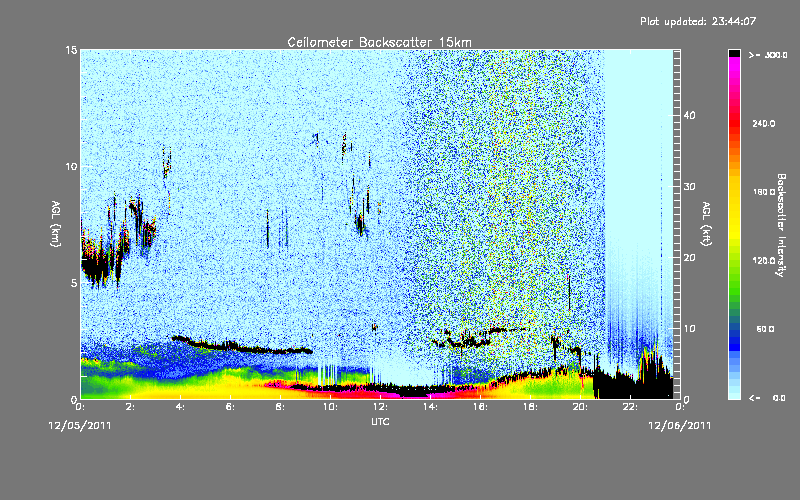Click the 15 tick on the km axis
Image resolution: width=800 pixels, height=500 pixels.
pos(70,50)
